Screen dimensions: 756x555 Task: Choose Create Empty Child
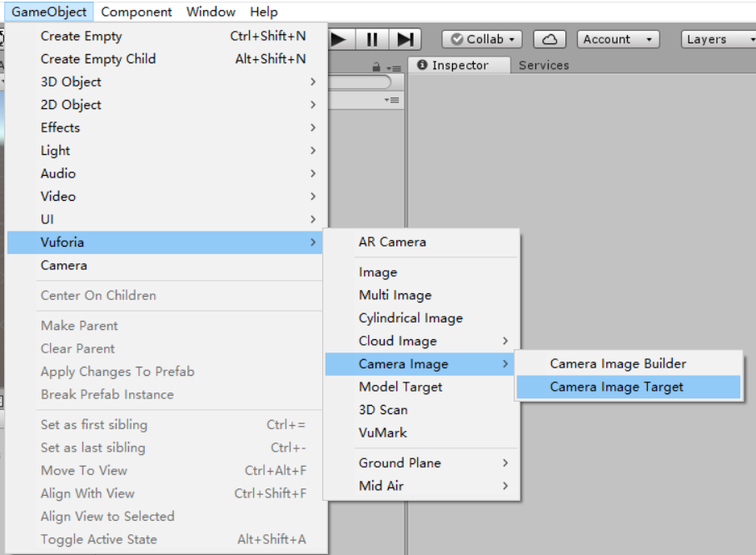[x=165, y=59]
